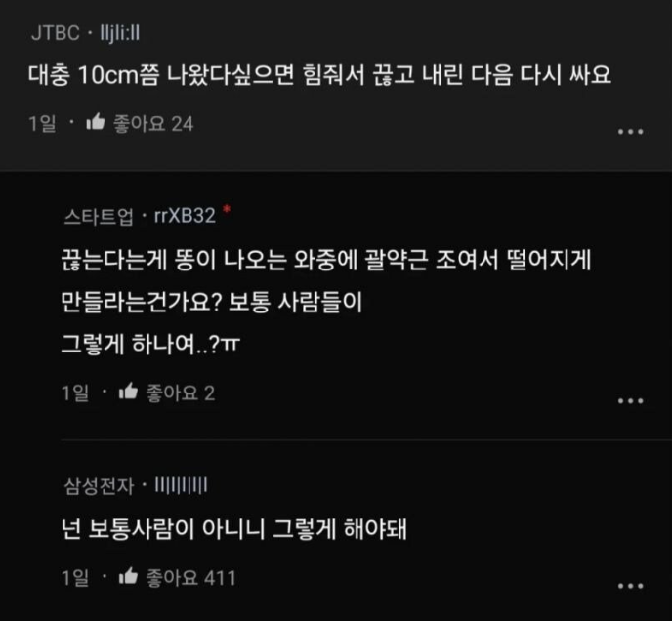Open three-dot menu for 삼성전자 reply
The image size is (672, 621).
click(x=630, y=586)
